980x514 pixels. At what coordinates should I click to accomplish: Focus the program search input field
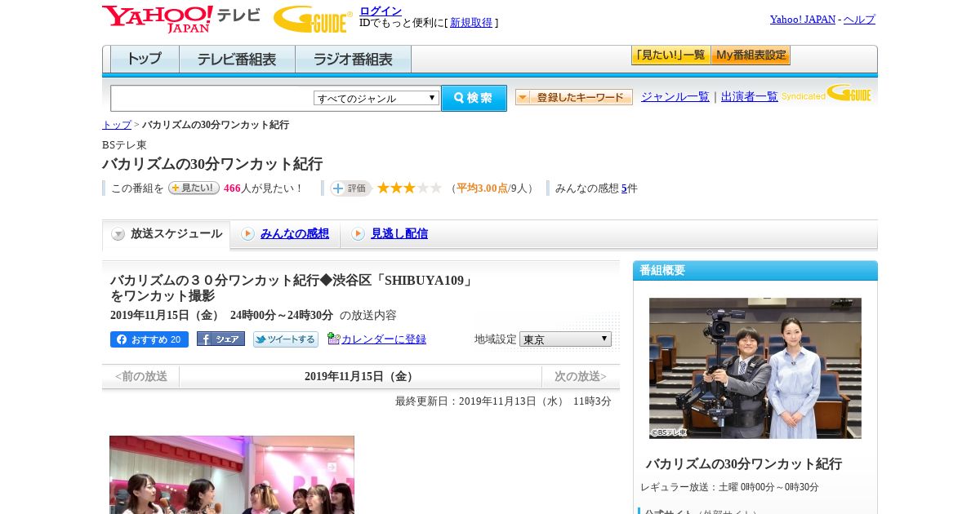click(212, 98)
